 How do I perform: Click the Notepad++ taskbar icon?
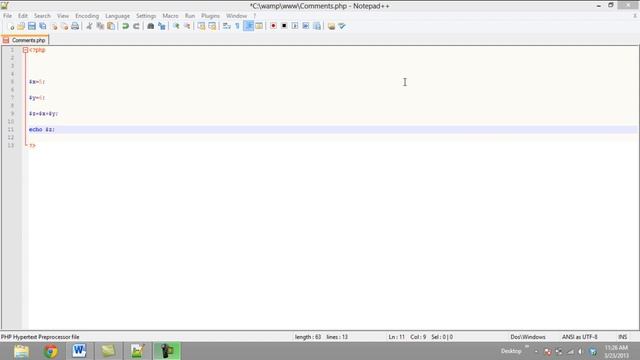click(x=138, y=351)
